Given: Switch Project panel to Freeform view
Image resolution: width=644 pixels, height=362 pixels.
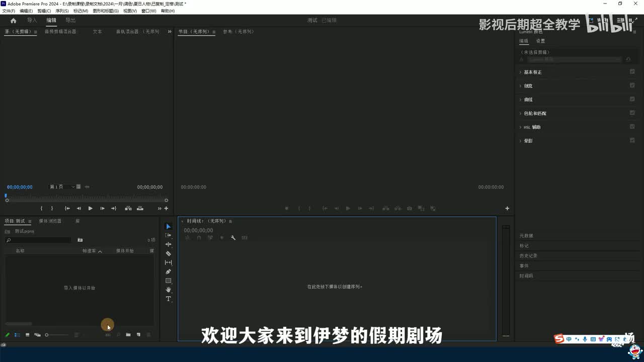Looking at the screenshot, I should coord(37,335).
